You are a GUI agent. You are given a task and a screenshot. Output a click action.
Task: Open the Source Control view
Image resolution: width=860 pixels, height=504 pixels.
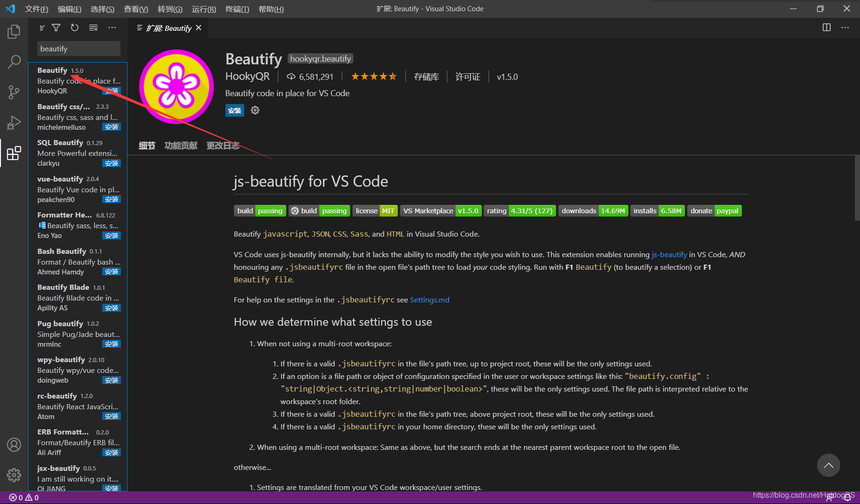point(14,92)
